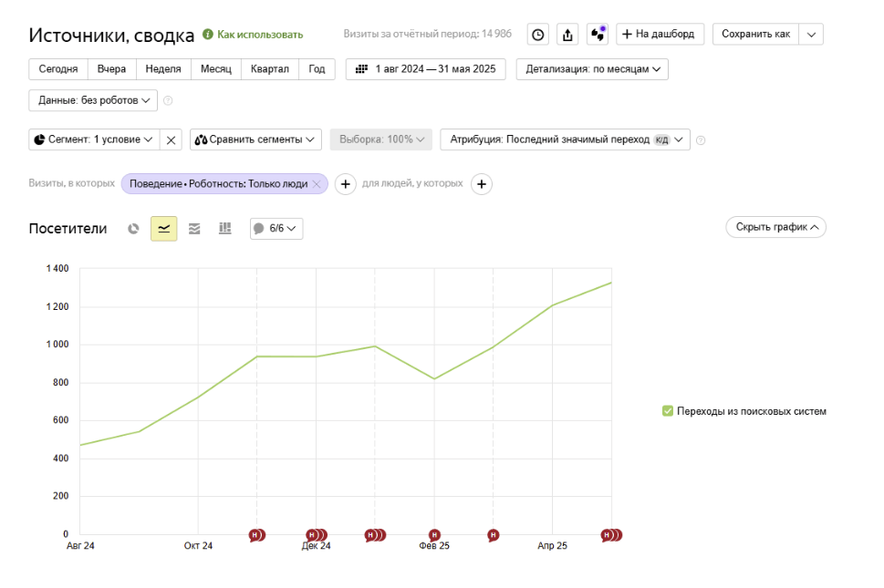Viewport: 884px width, 588px height.
Task: Open the Как использовать link
Action: 260,35
